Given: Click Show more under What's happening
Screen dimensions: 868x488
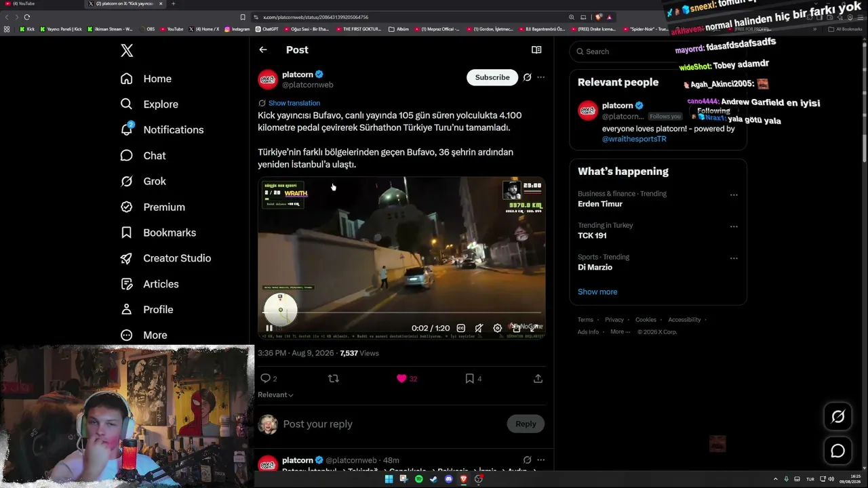Looking at the screenshot, I should [597, 292].
